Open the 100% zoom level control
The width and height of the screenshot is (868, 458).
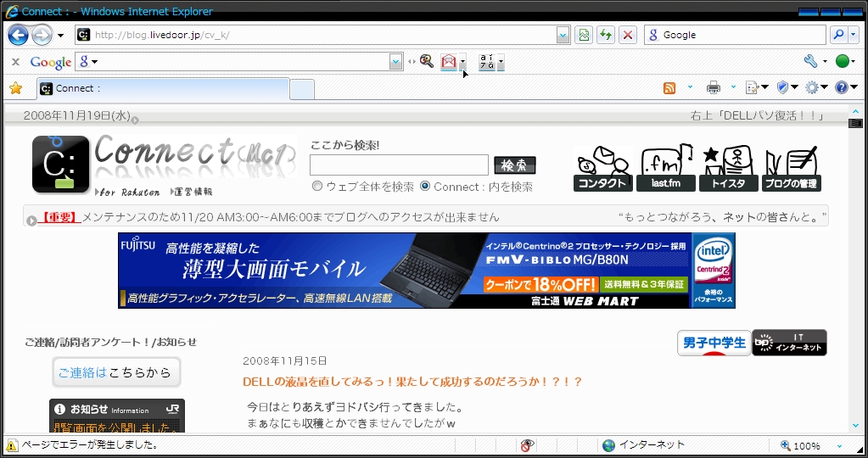coord(811,446)
